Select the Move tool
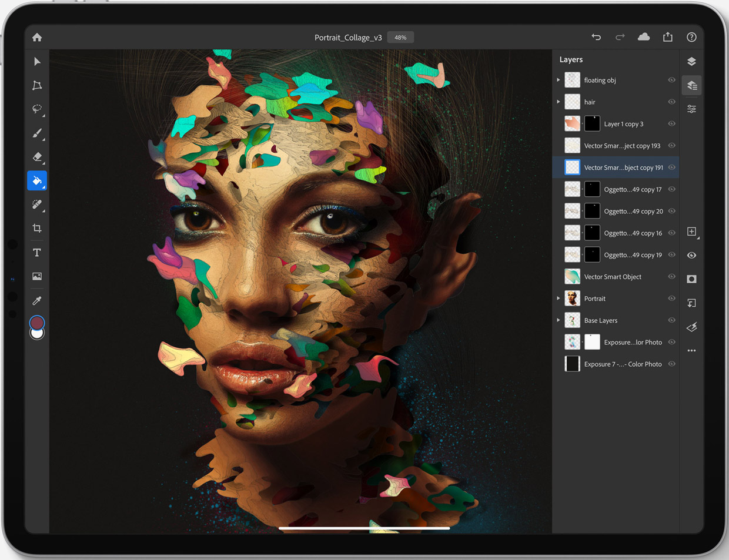The width and height of the screenshot is (729, 560). coord(37,62)
